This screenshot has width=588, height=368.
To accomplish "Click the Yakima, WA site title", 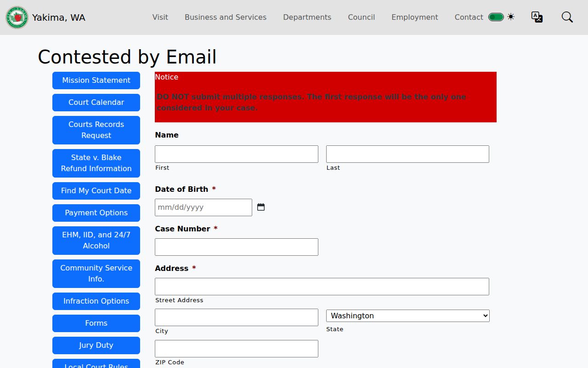I will click(x=58, y=17).
